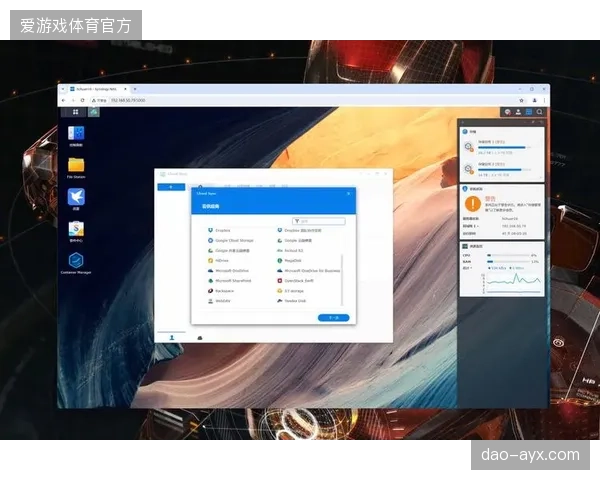This screenshot has height=480, width=600.
Task: Open a new browser tab
Action: (135, 89)
